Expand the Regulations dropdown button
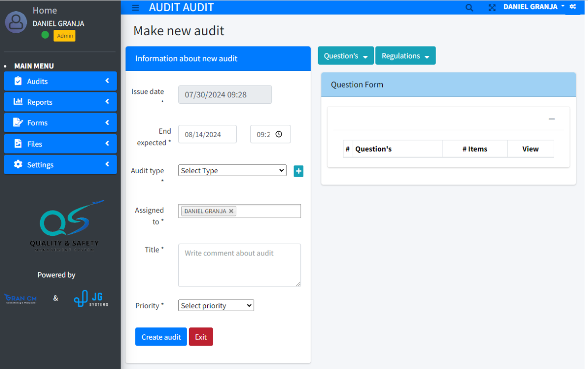588x369 pixels. (406, 56)
